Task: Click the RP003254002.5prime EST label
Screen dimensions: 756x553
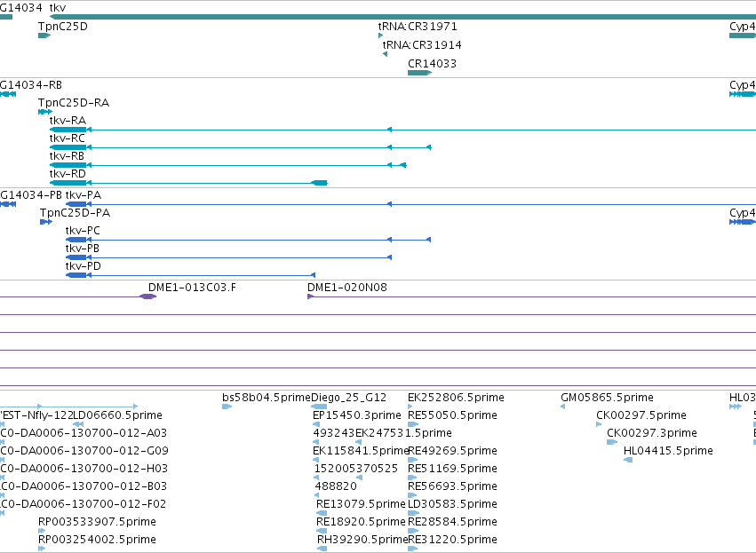Action: (97, 540)
